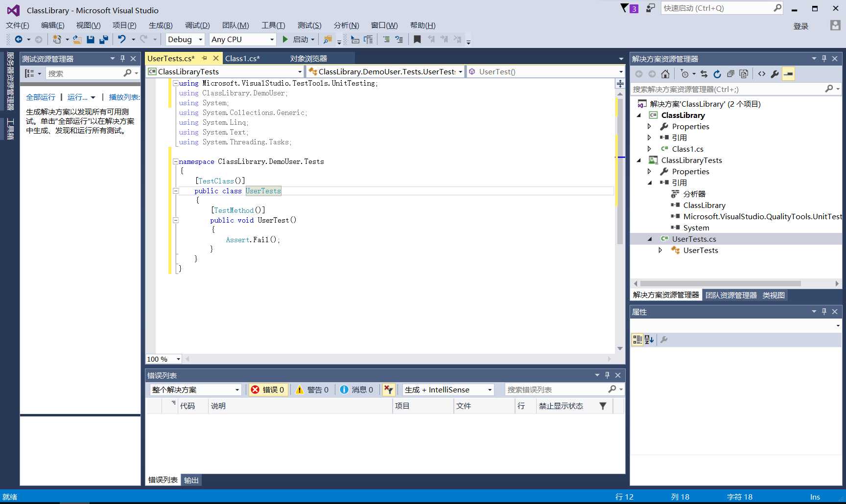Click the Error List search box
Screen dimensions: 846x504
click(x=564, y=389)
